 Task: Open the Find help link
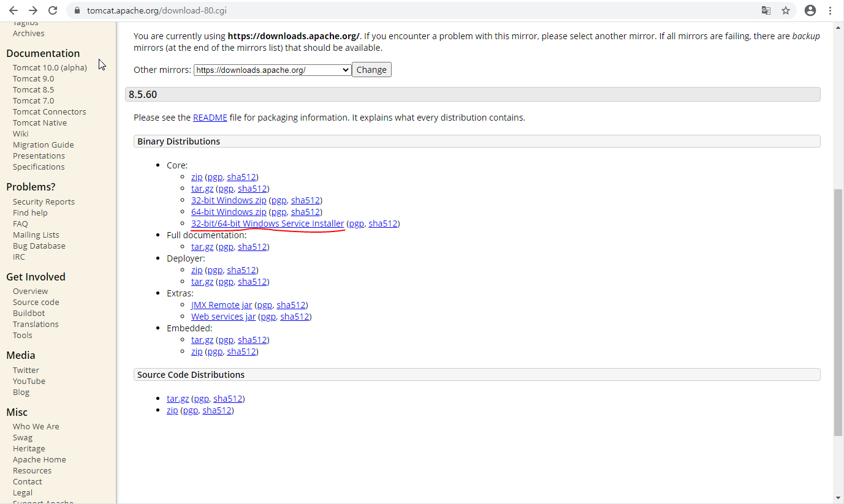pos(30,213)
